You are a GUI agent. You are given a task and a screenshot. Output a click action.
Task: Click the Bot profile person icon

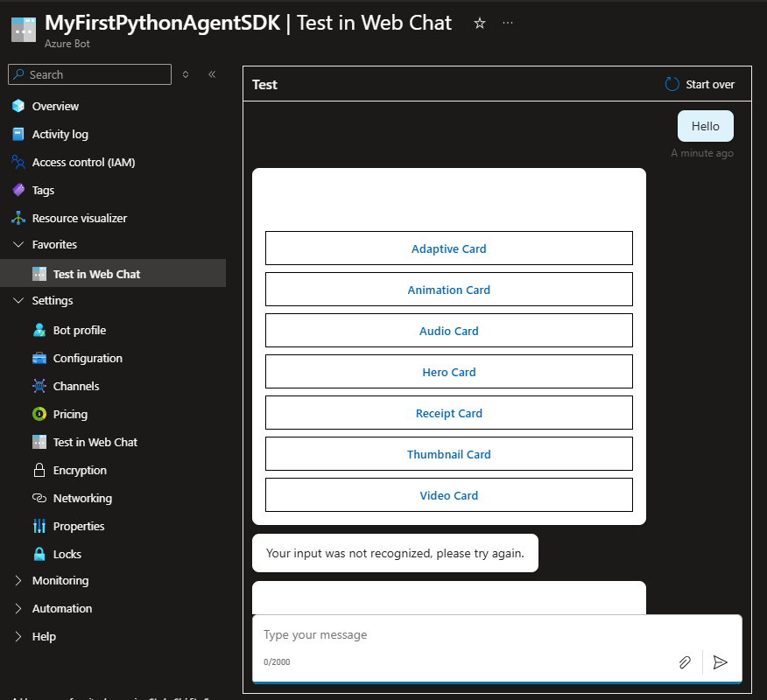[x=39, y=330]
